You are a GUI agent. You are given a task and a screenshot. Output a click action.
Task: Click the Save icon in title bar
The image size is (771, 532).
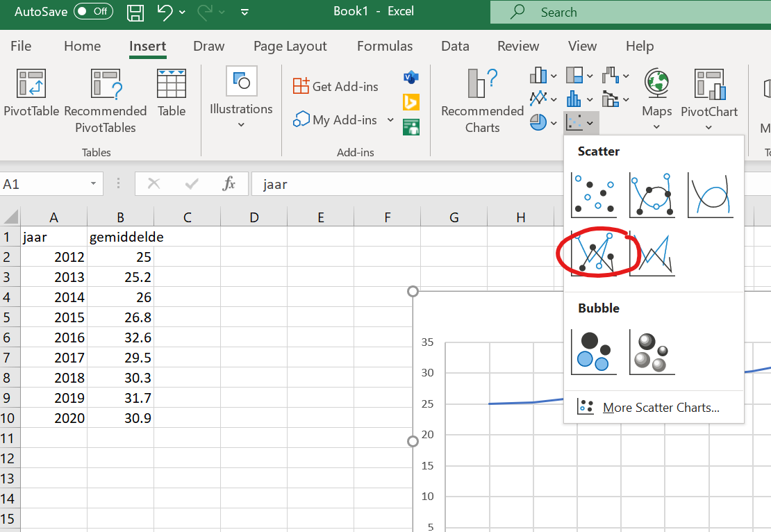(135, 12)
